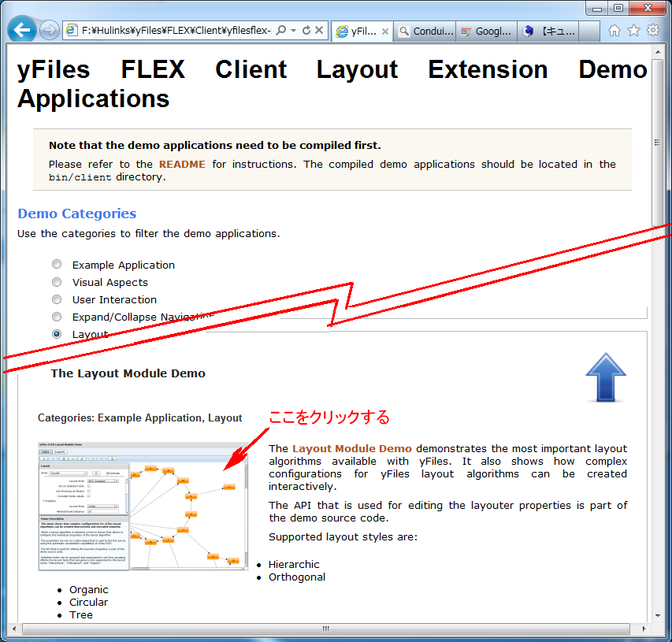Click the page icon left of the file path
Screen dimensions: 672x642
tap(71, 31)
